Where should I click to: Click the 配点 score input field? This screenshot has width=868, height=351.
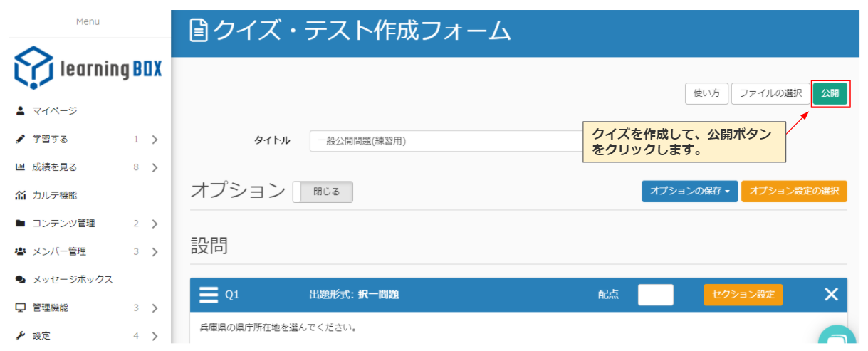tap(655, 295)
